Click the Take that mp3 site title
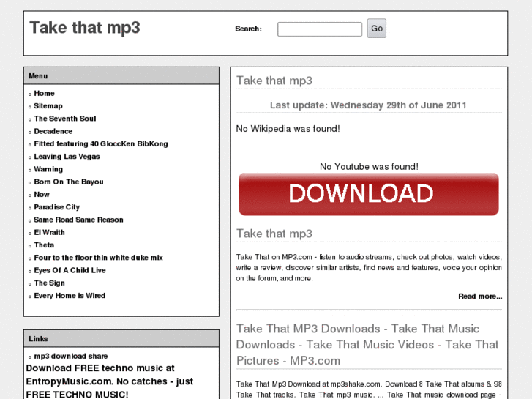 [85, 28]
